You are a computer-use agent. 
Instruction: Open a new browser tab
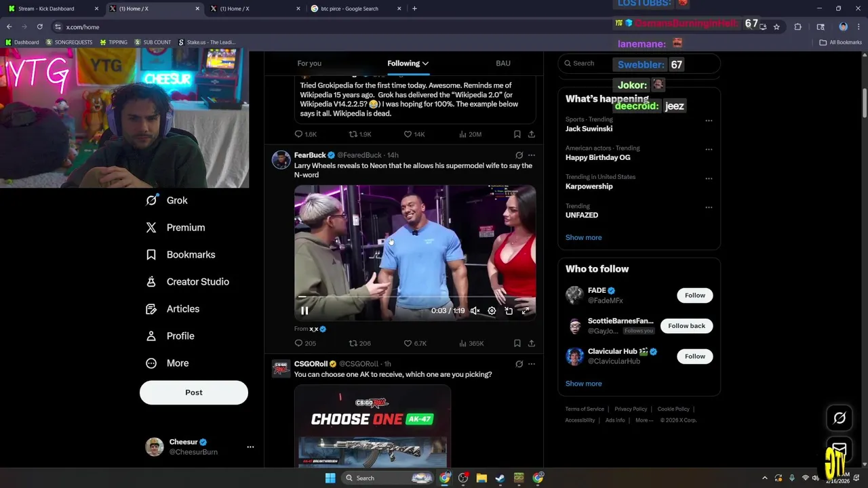click(x=414, y=9)
